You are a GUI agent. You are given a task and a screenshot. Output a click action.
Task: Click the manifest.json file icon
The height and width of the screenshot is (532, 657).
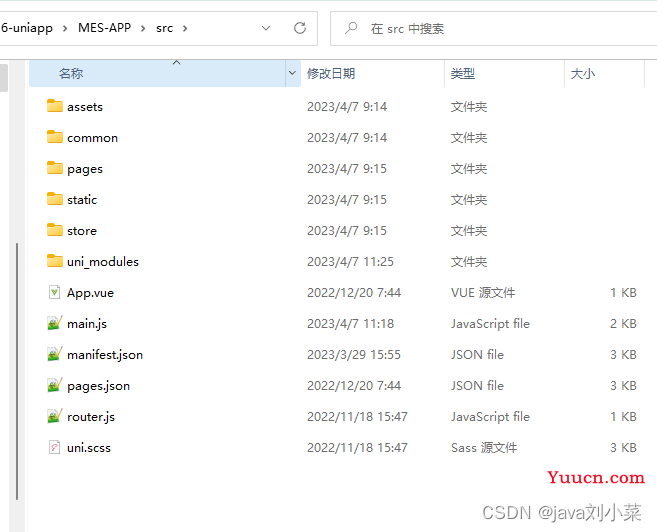(x=54, y=354)
